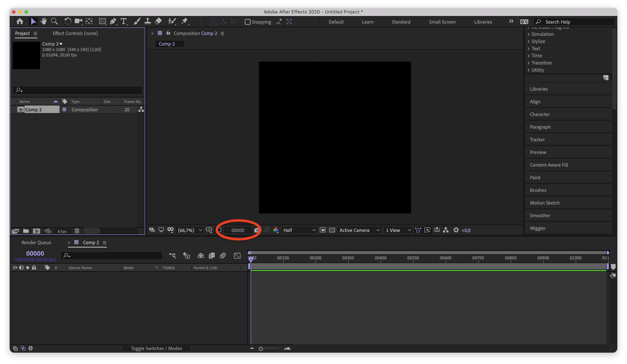Select the Clone Stamp tool

(147, 21)
